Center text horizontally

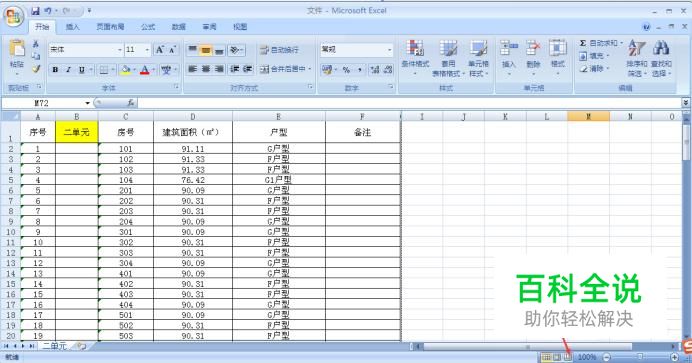(x=206, y=69)
